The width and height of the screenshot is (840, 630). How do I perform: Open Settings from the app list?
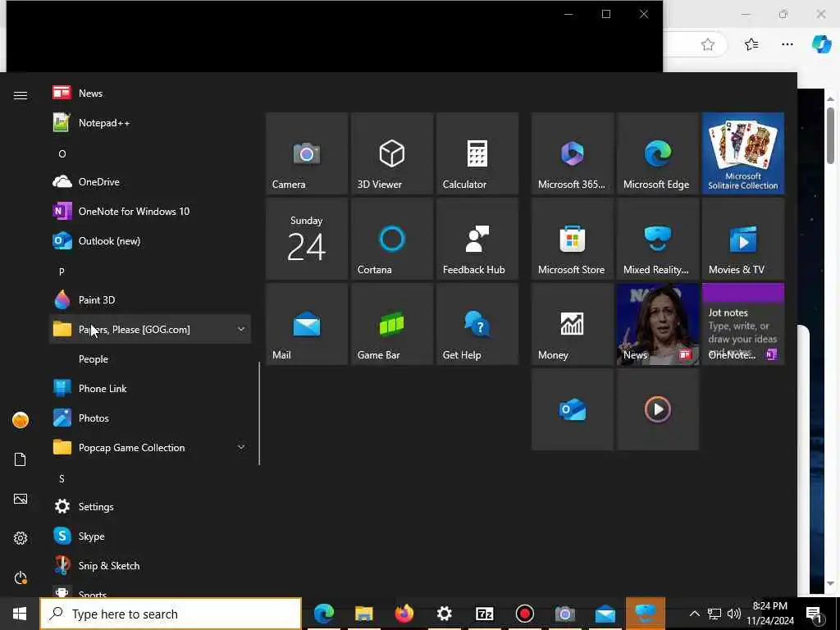150,506
